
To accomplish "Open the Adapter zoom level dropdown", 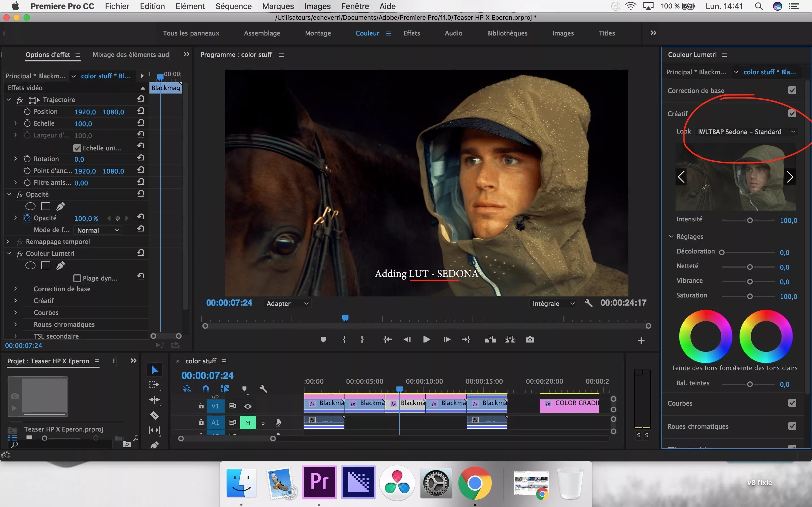I will 287,303.
